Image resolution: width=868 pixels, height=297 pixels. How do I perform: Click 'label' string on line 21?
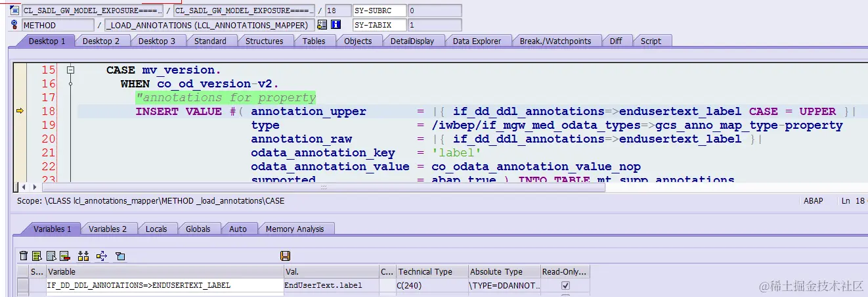pyautogui.click(x=456, y=152)
